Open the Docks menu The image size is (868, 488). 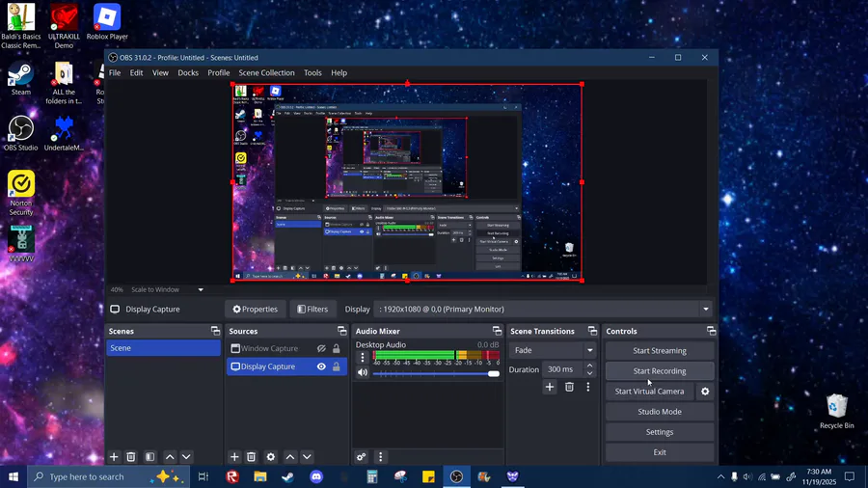[x=188, y=72]
